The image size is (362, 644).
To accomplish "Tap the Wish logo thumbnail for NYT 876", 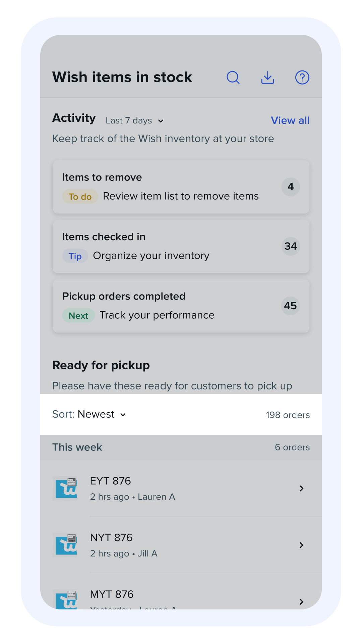I will click(x=66, y=545).
